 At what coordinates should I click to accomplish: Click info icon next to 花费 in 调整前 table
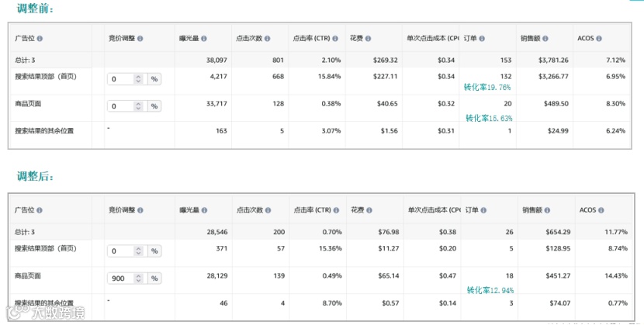pos(368,39)
